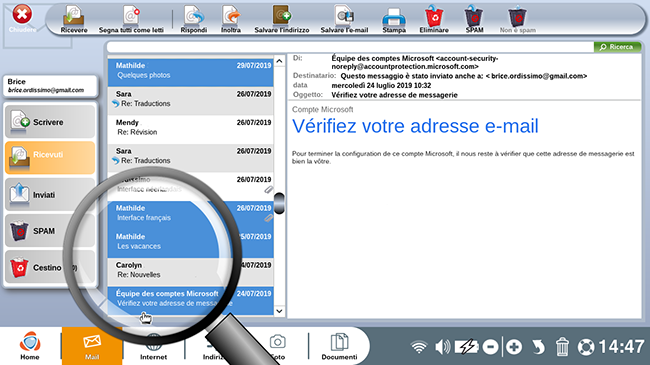Click Salvare l'indirizzo icon
Screen dimensions: 650x365
click(282, 19)
